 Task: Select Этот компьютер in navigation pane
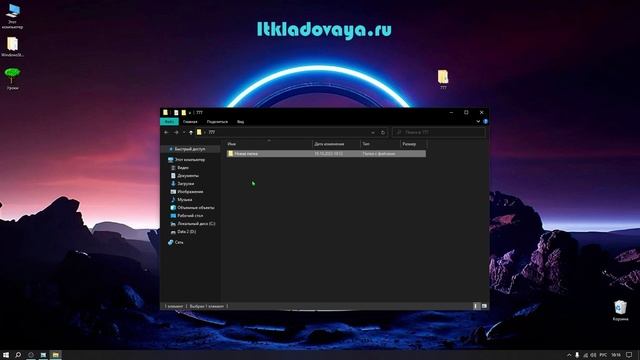(190, 160)
